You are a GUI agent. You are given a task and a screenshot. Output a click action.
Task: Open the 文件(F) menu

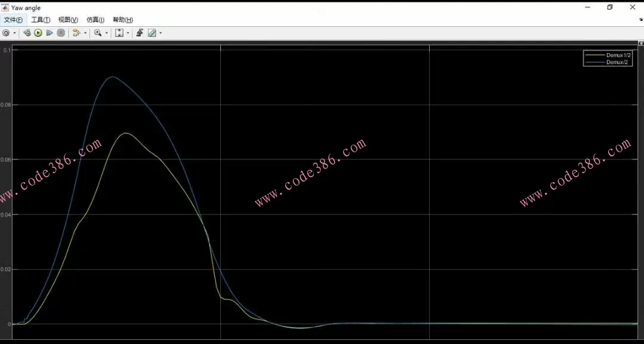coord(13,20)
